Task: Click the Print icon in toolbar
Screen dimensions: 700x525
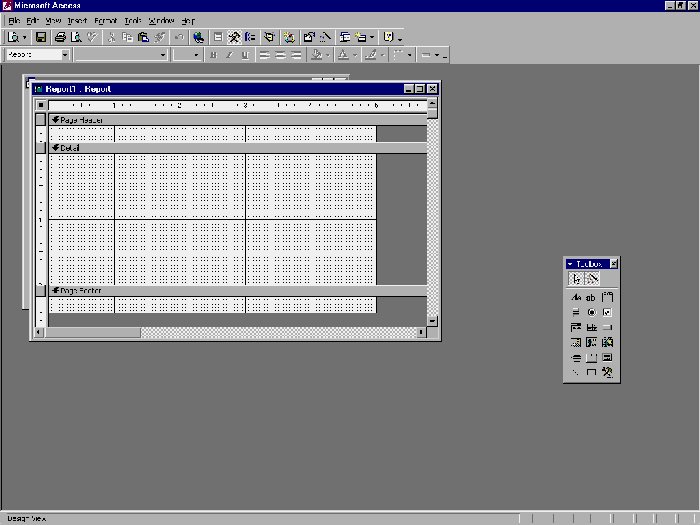Action: point(61,37)
